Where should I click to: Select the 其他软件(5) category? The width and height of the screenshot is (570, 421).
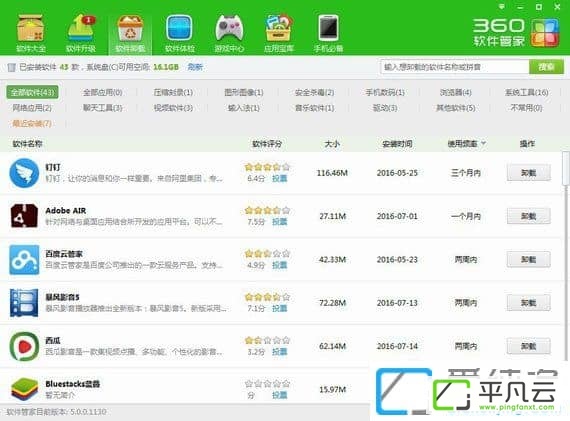455,108
